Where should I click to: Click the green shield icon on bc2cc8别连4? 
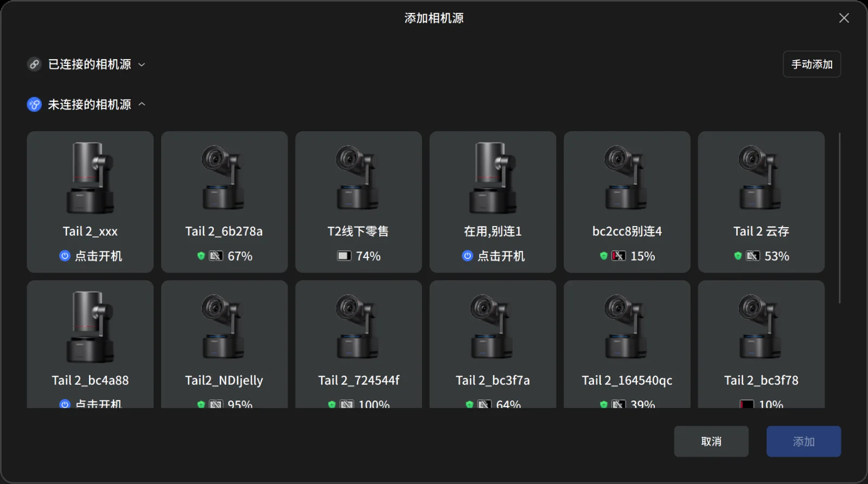[x=604, y=256]
